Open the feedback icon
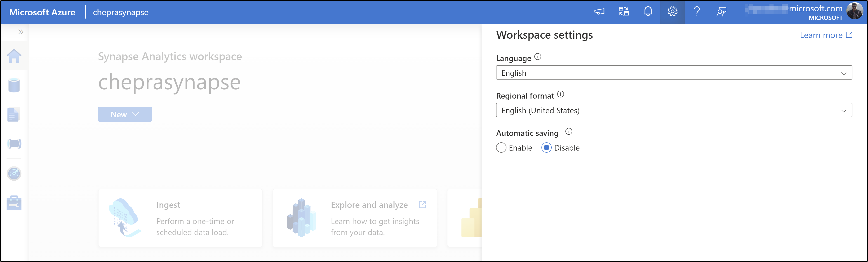This screenshot has height=262, width=868. (x=721, y=12)
